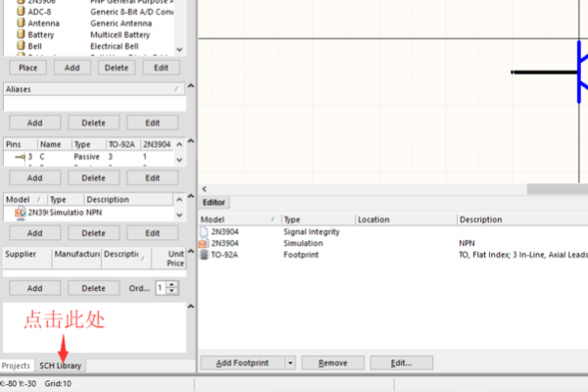The height and width of the screenshot is (392, 588).
Task: Sort editor models by Model column
Action: click(x=240, y=220)
